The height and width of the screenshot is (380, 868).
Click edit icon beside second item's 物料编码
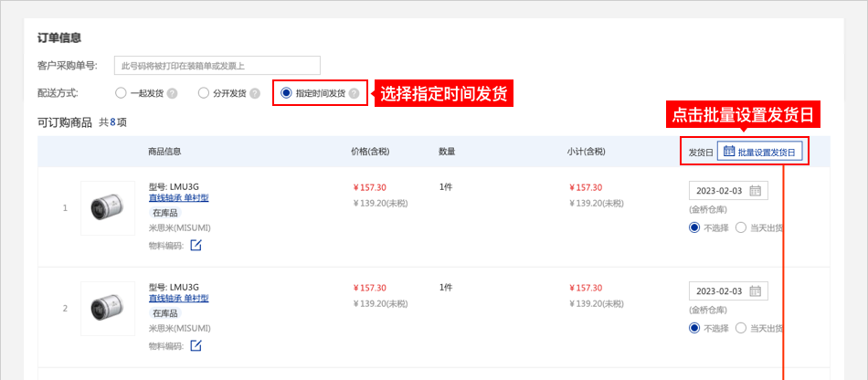[x=196, y=345]
